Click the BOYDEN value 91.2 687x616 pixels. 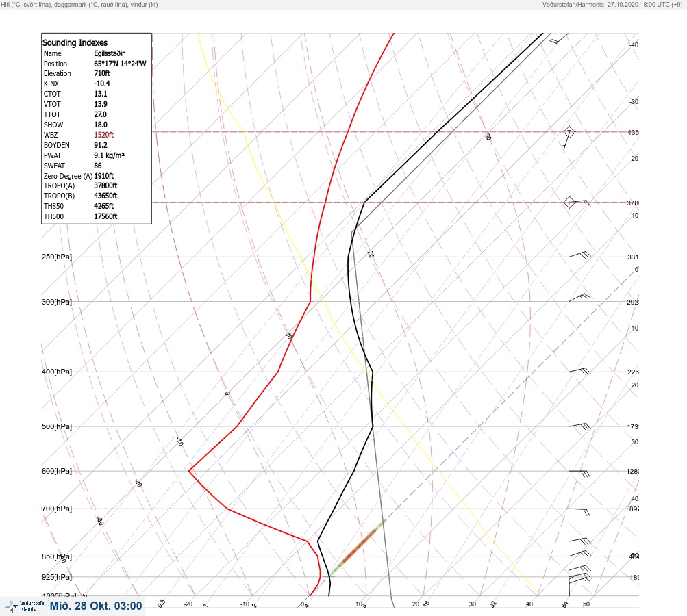pyautogui.click(x=100, y=145)
